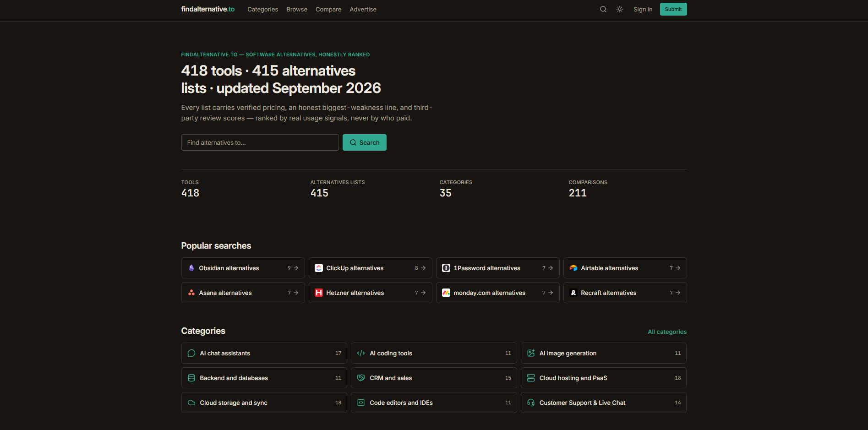Open Cloud hosting and PaaS category

(x=604, y=378)
